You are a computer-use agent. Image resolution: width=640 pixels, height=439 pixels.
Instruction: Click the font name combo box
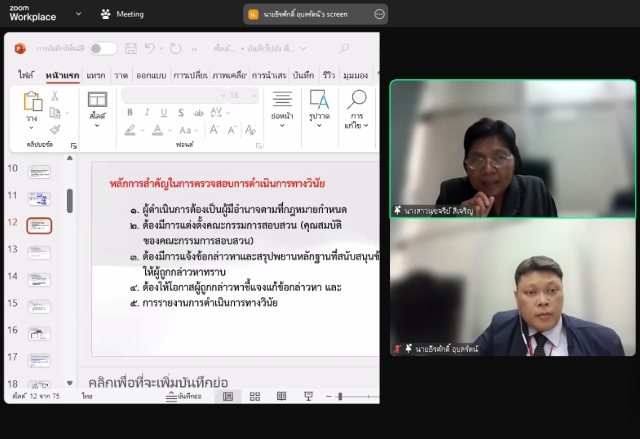tap(174, 95)
